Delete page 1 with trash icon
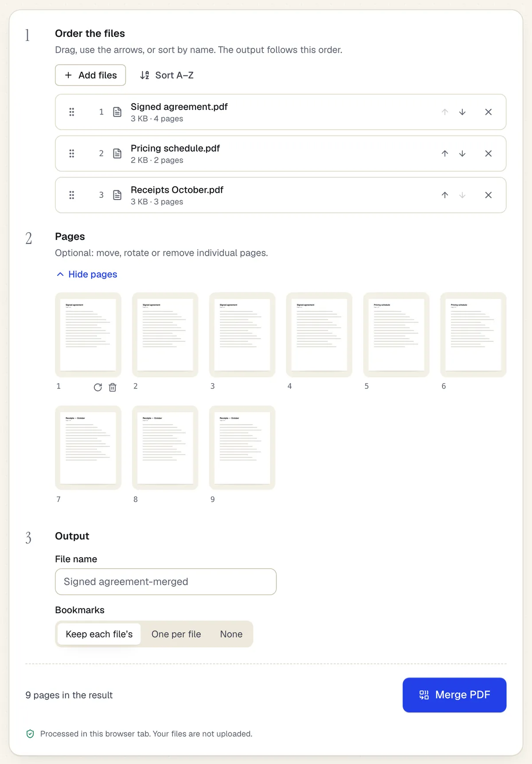Image resolution: width=532 pixels, height=764 pixels. click(x=113, y=388)
